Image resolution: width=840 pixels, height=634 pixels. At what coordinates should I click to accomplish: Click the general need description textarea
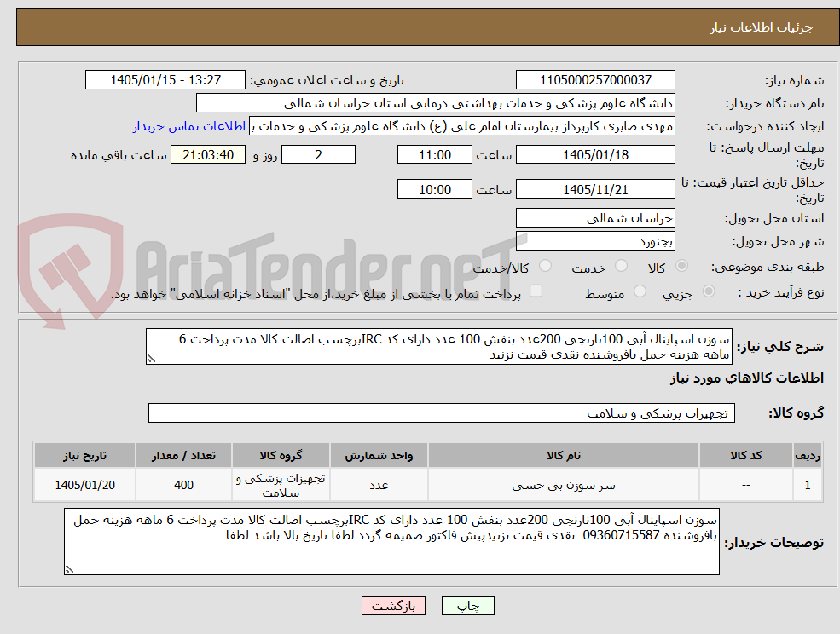click(438, 347)
